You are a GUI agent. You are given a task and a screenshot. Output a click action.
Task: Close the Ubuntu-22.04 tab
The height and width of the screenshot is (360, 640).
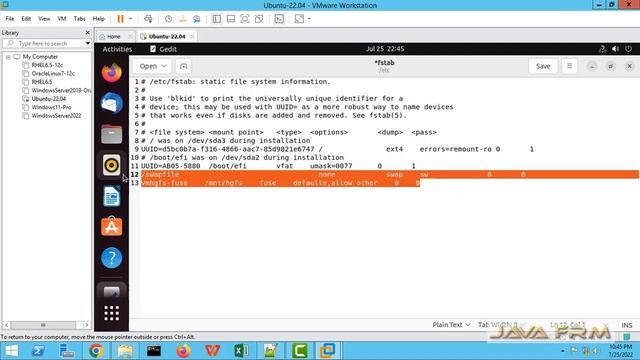pos(192,36)
